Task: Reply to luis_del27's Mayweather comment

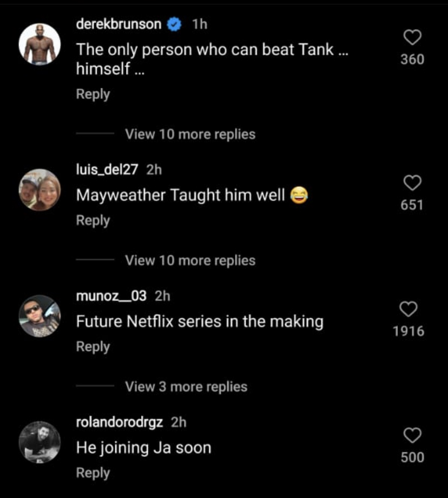Action: tap(93, 220)
